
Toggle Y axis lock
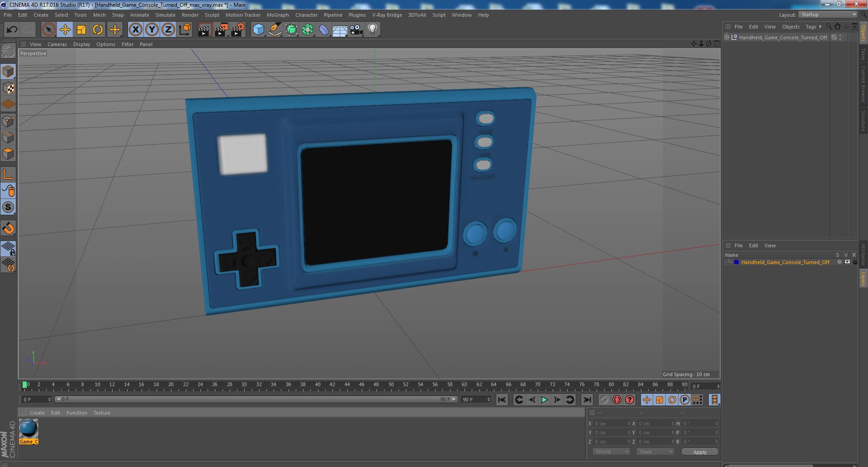point(152,30)
